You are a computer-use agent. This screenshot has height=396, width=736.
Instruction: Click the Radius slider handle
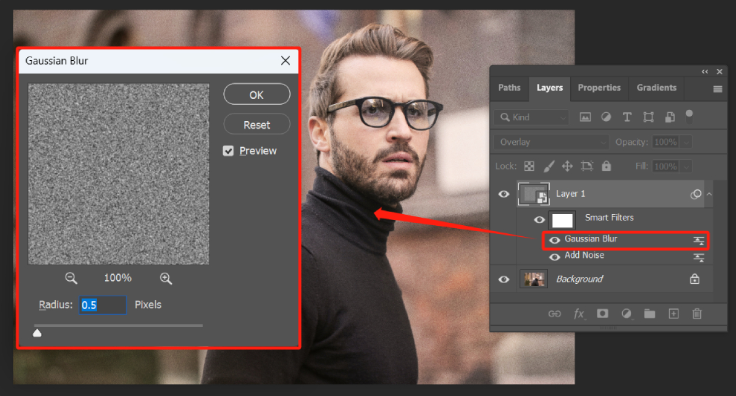(37, 333)
